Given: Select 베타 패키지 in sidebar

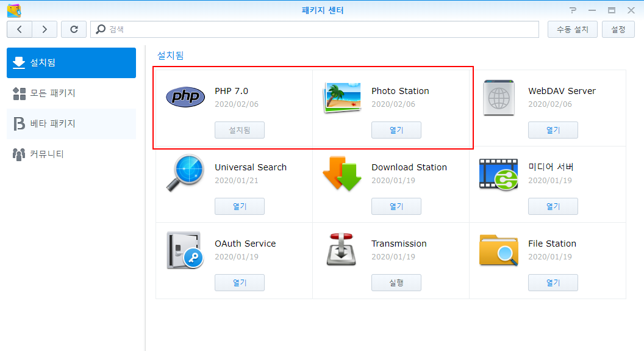Looking at the screenshot, I should tap(71, 124).
